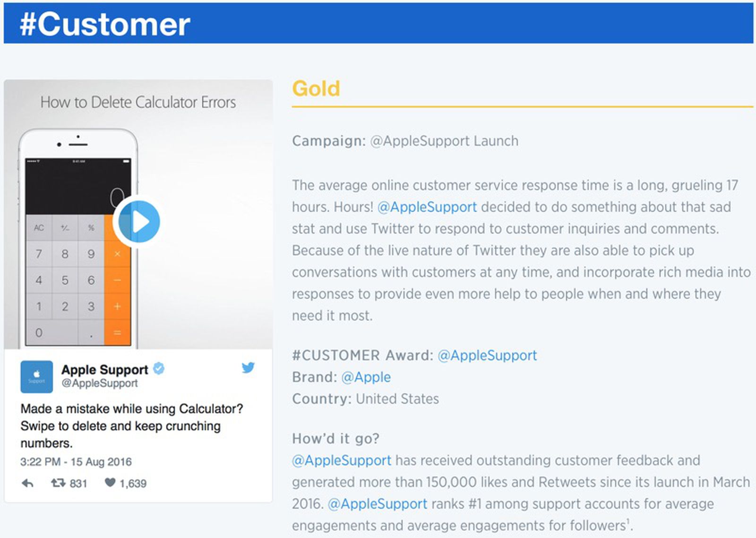756x538 pixels.
Task: Click the verified badge beside Apple Support
Action: click(159, 368)
